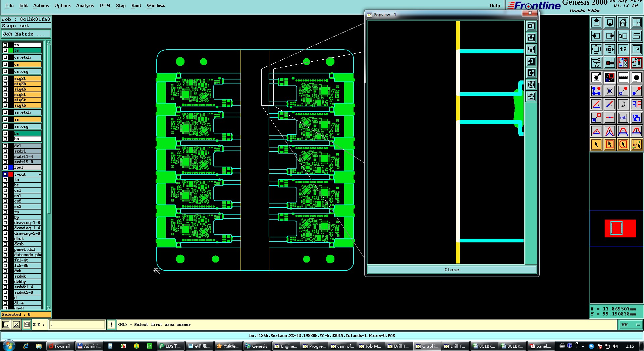Screen dimensions: 644x351
Task: Toggle the checkbox for layer v-cut
Action: pyautogui.click(x=5, y=174)
